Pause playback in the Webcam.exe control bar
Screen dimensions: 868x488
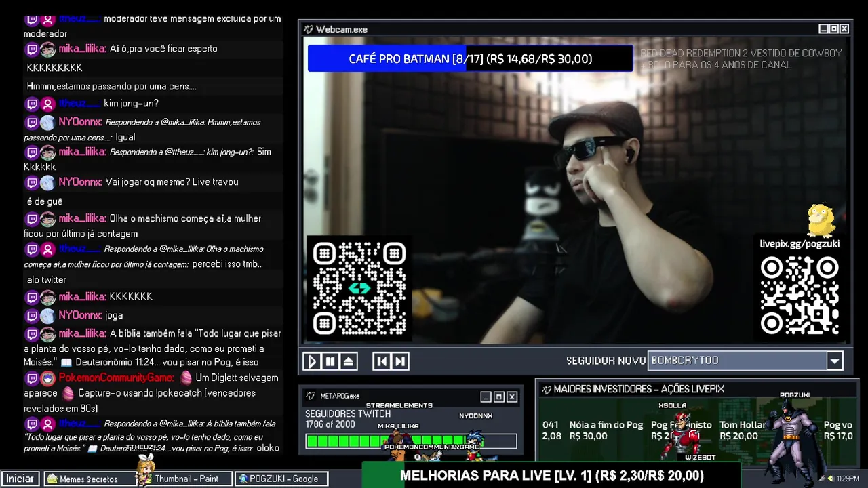pyautogui.click(x=330, y=361)
